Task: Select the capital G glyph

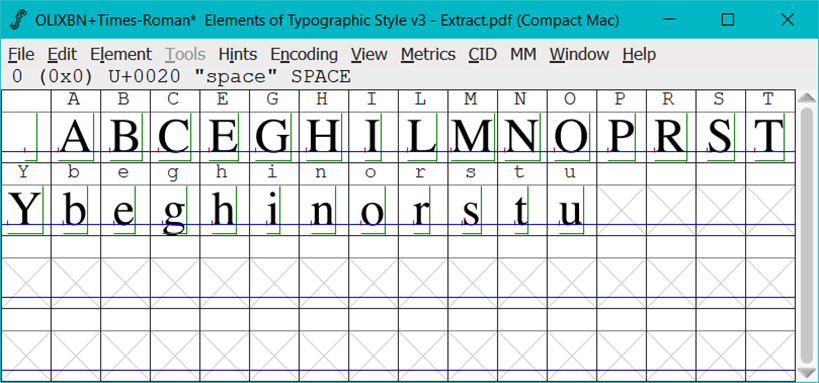Action: click(274, 137)
